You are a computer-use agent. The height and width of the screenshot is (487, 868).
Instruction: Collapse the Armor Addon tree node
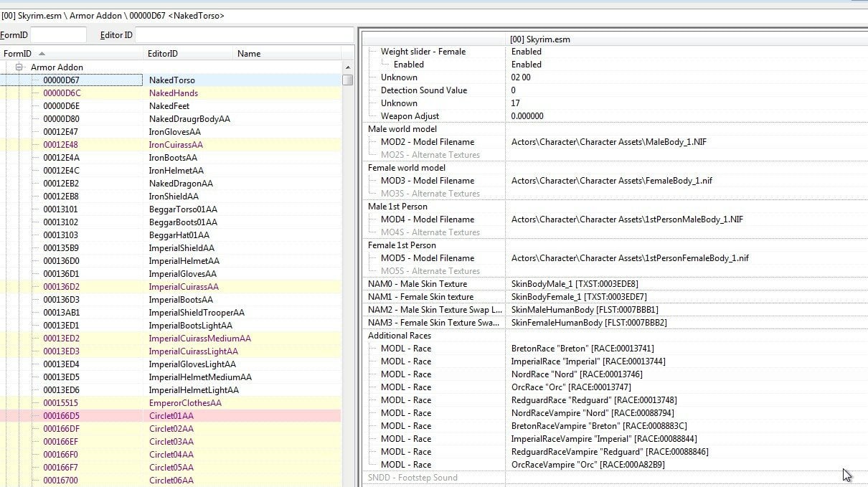tap(20, 67)
